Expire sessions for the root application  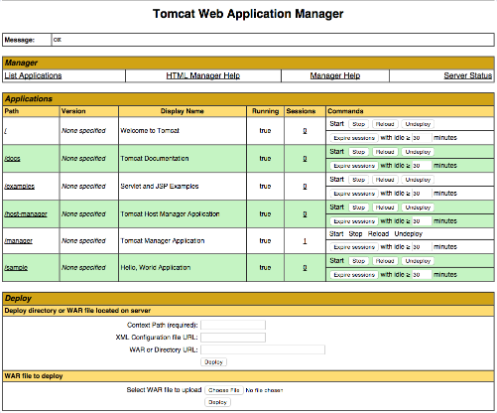pyautogui.click(x=354, y=138)
